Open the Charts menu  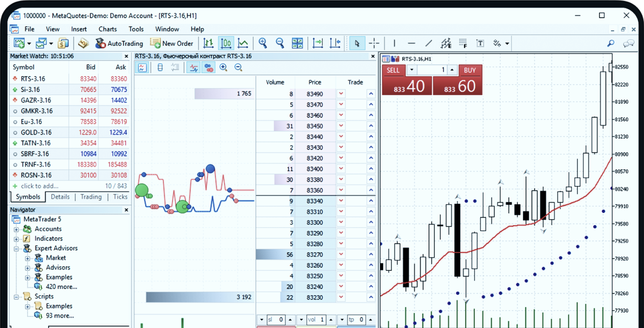(x=107, y=29)
